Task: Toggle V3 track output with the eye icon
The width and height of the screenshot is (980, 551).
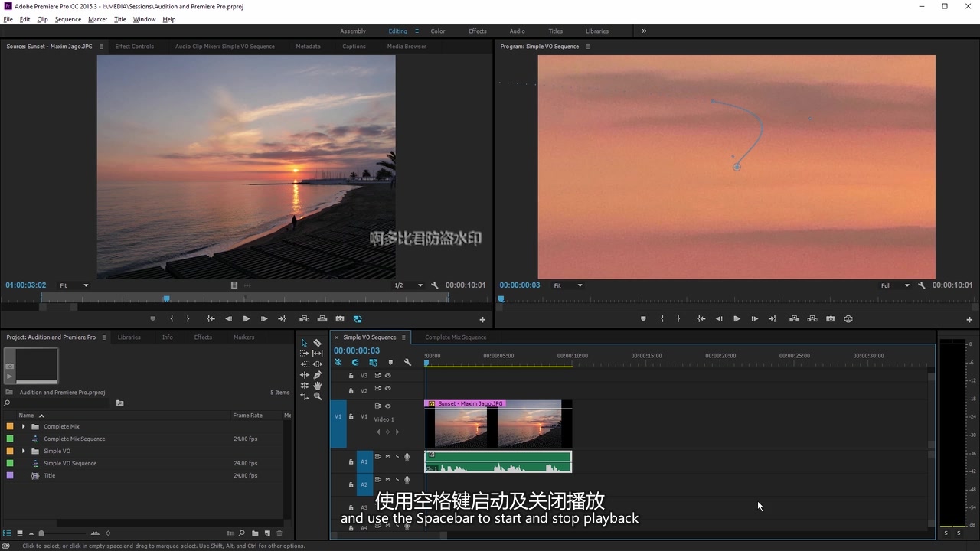Action: 388,376
